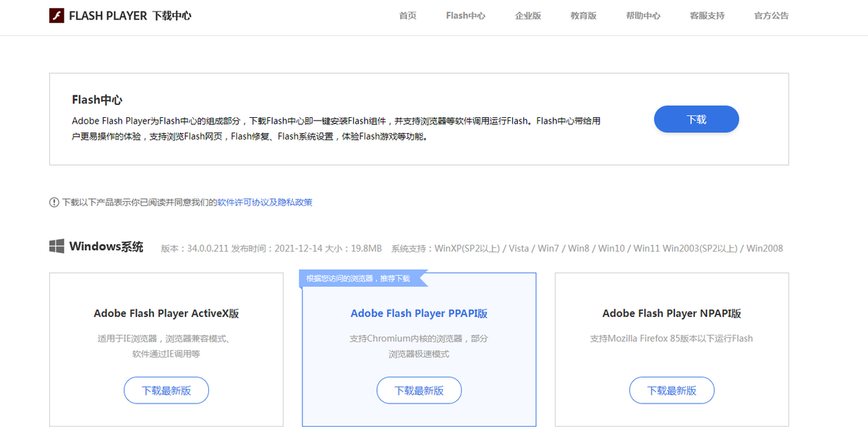Download the NPAPI版 with 下载最新版 button
Viewport: 868px width, 444px height.
click(671, 390)
